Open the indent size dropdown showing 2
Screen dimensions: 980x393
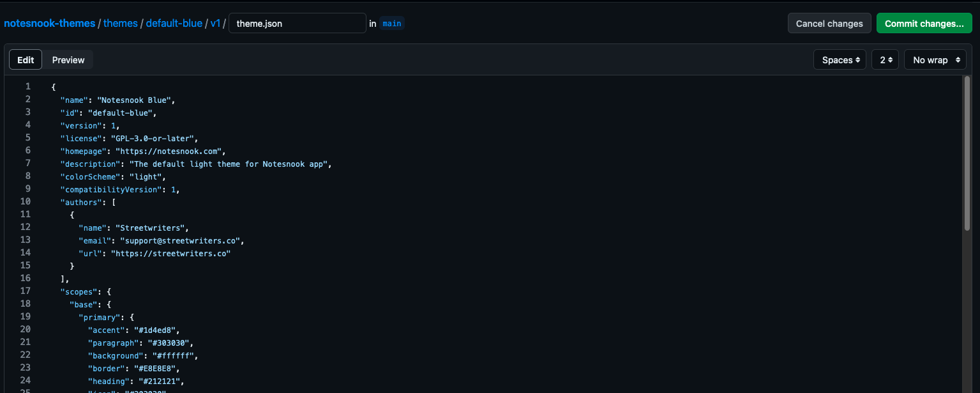coord(885,59)
